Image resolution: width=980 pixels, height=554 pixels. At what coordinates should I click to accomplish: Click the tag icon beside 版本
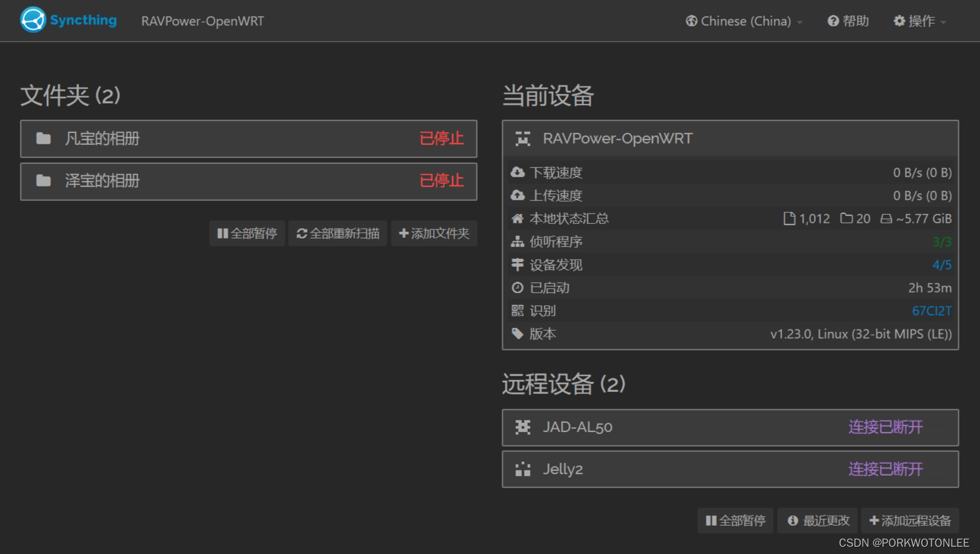coord(518,334)
